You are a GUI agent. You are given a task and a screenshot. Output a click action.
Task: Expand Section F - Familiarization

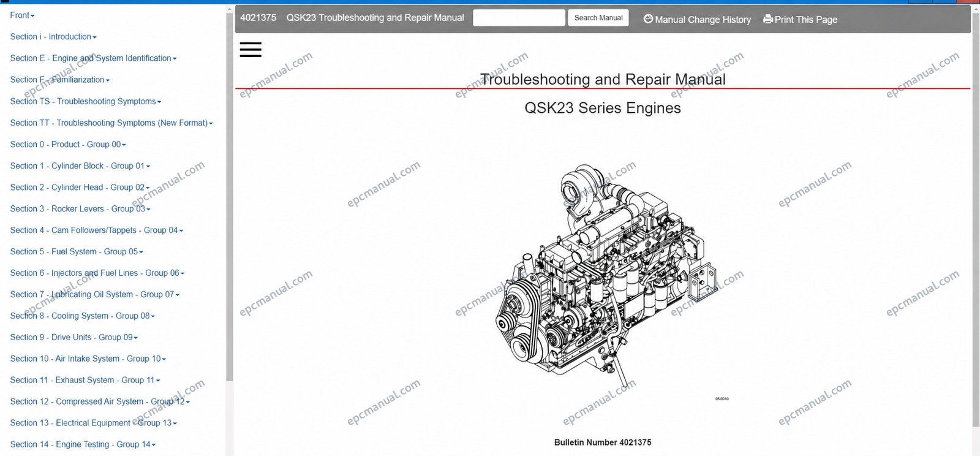pos(60,80)
